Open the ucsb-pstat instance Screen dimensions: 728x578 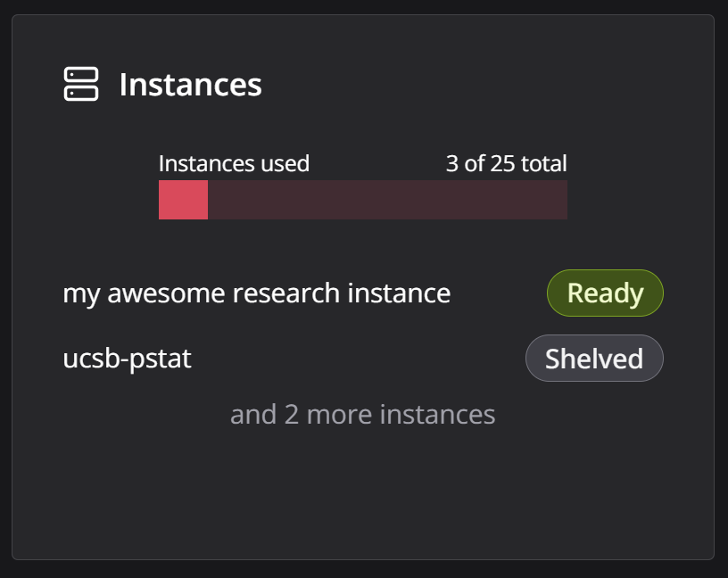(127, 359)
